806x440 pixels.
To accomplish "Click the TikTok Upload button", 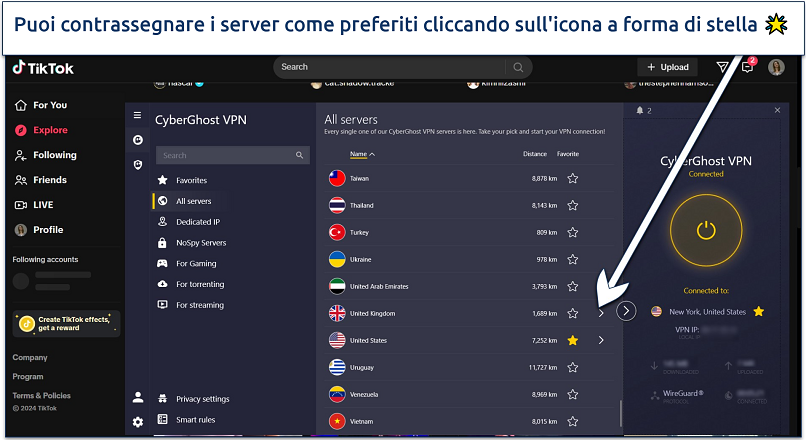I will pyautogui.click(x=668, y=67).
